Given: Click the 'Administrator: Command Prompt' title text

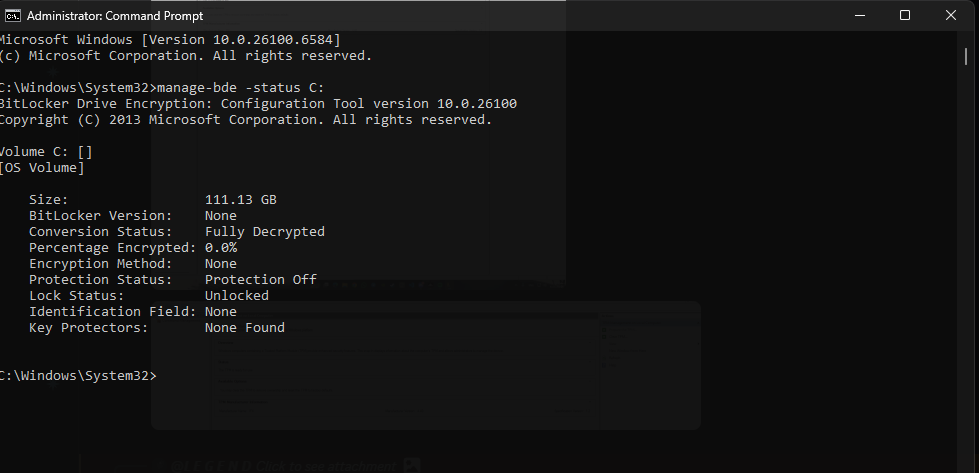Looking at the screenshot, I should pos(115,16).
